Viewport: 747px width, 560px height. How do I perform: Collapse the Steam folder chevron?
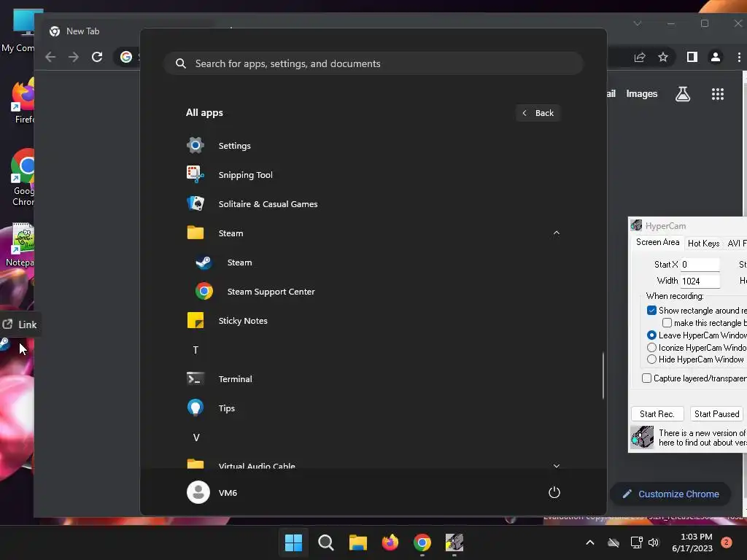tap(556, 233)
